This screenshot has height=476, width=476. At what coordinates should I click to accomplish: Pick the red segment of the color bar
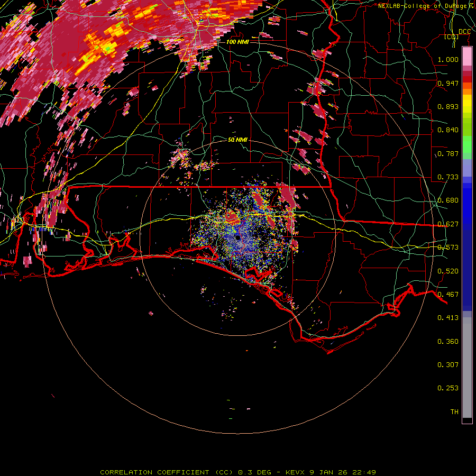tap(467, 79)
